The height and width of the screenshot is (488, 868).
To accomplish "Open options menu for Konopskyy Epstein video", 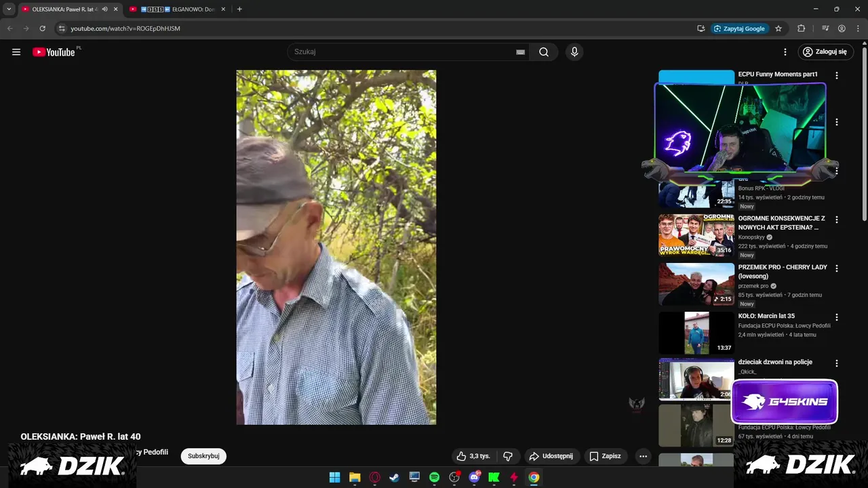I will (x=837, y=220).
